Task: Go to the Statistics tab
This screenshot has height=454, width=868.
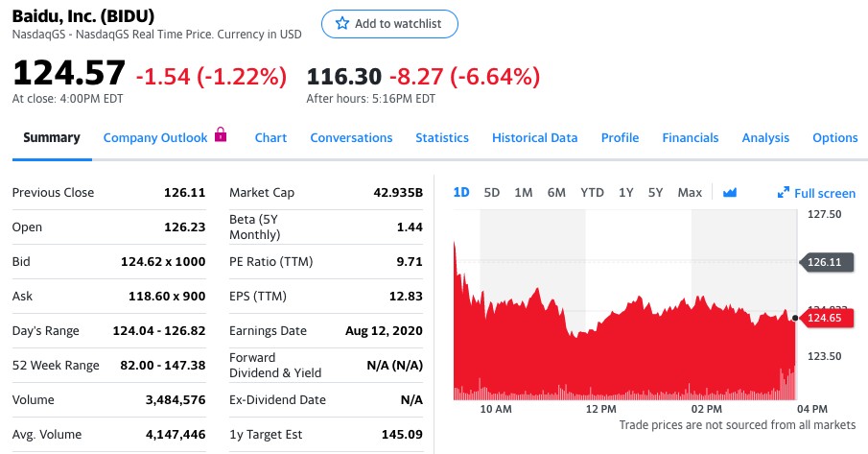Action: pyautogui.click(x=442, y=137)
